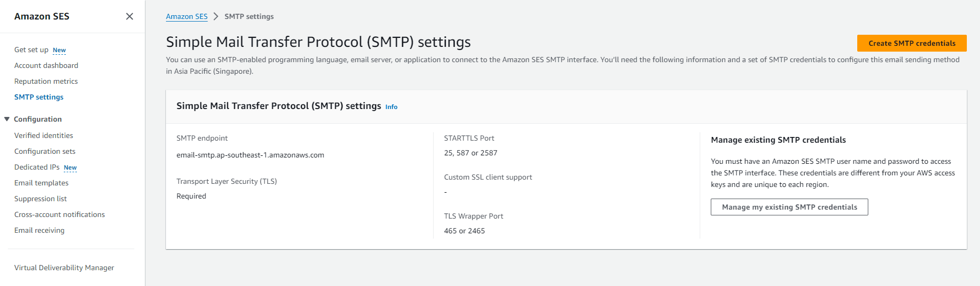The height and width of the screenshot is (286, 980).
Task: Open Cross-account notifications
Action: tap(60, 214)
